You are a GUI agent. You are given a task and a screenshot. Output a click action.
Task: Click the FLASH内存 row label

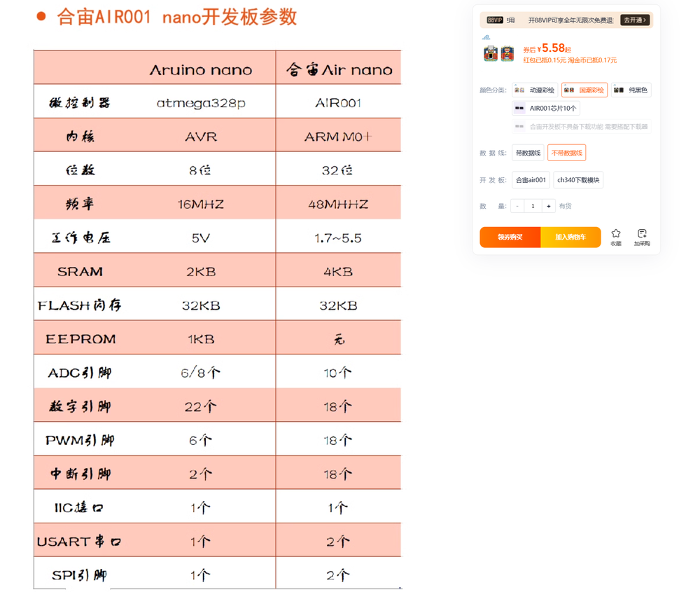point(80,305)
